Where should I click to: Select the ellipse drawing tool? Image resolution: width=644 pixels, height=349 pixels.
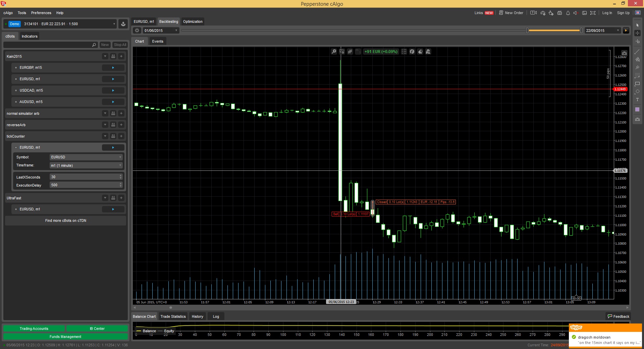tap(637, 92)
